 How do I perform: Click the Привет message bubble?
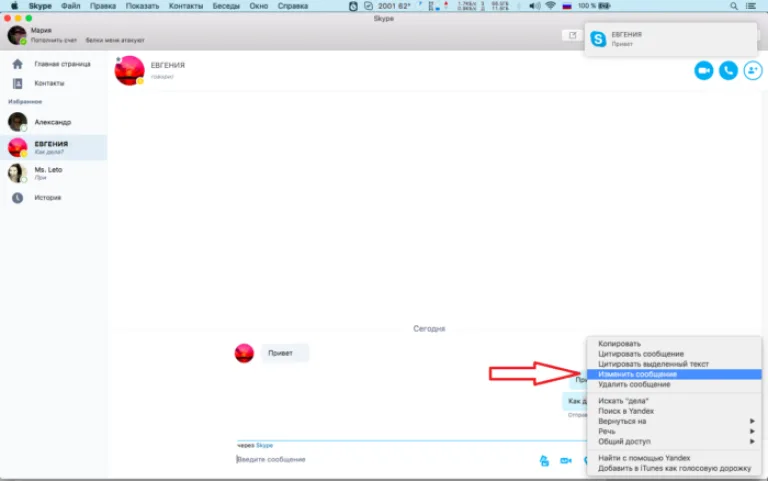(285, 353)
